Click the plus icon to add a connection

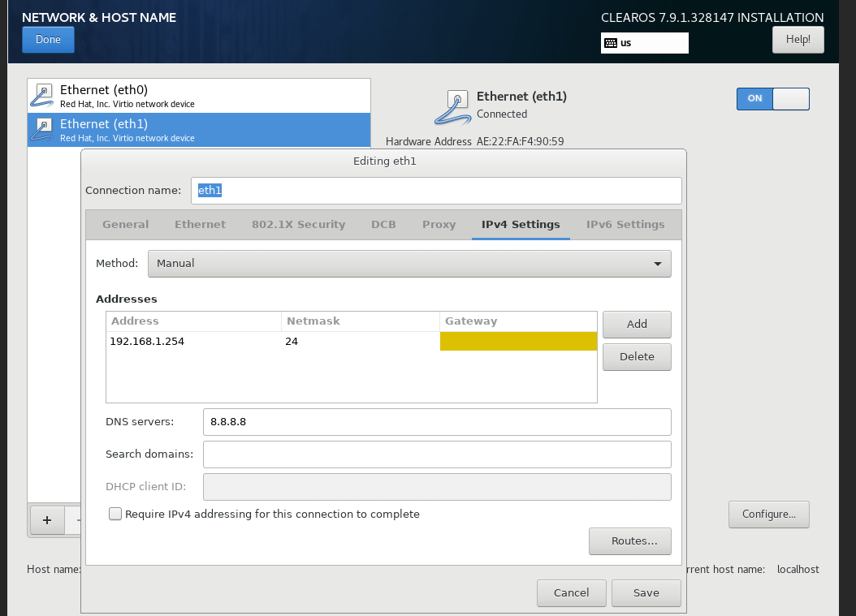[x=46, y=520]
